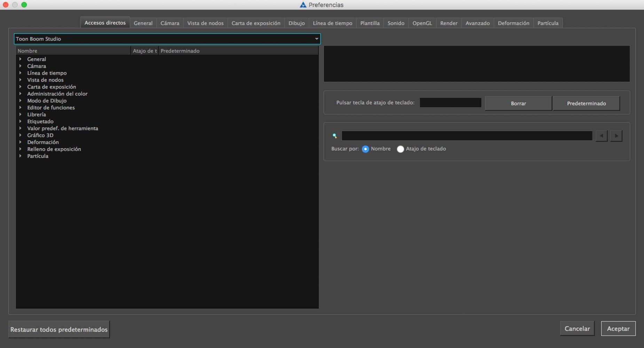Switch to the Sonido tab
The image size is (644, 348).
[x=396, y=23]
